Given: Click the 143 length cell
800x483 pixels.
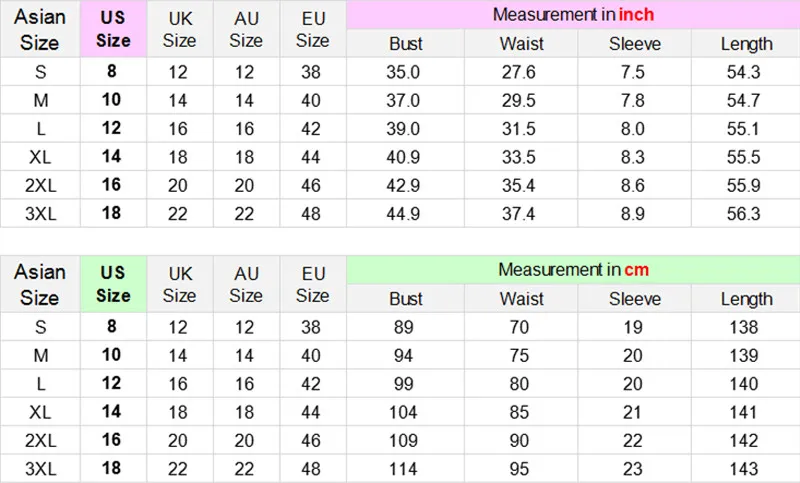Looking at the screenshot, I should (746, 467).
